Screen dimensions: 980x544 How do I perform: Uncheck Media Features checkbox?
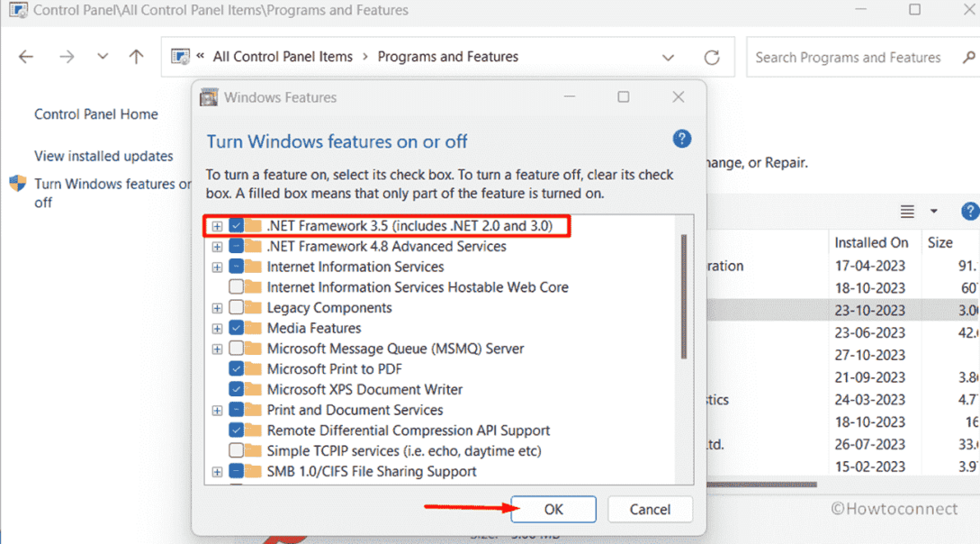click(x=237, y=328)
